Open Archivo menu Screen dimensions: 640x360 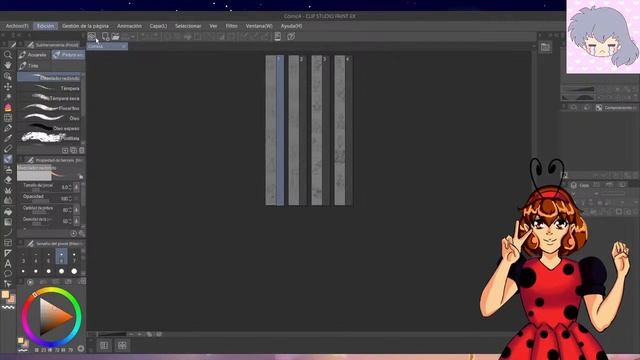pyautogui.click(x=17, y=26)
